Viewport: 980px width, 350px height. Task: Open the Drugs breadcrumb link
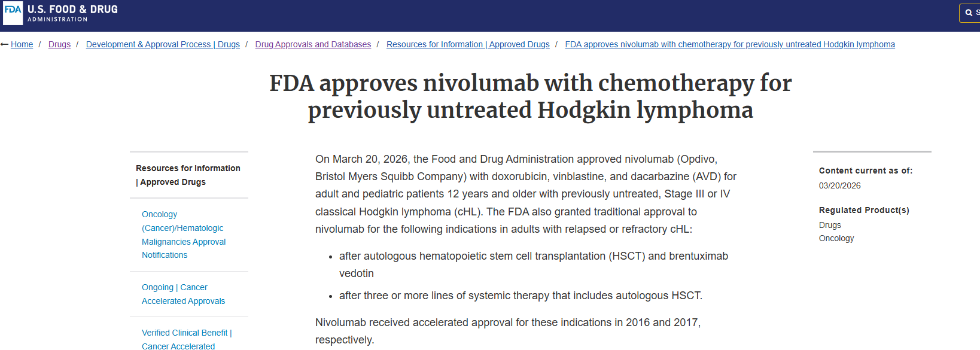point(59,45)
